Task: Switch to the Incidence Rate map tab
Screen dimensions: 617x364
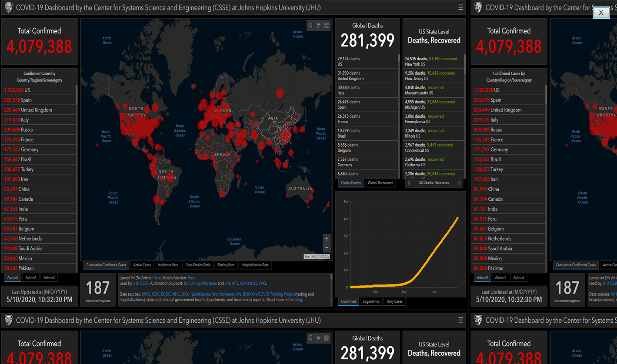Action: point(168,265)
